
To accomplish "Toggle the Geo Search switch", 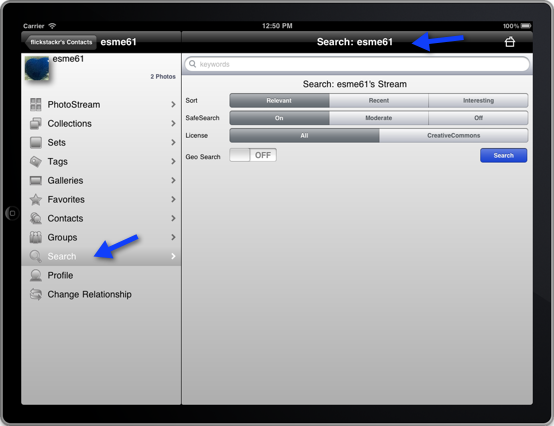I will 253,155.
